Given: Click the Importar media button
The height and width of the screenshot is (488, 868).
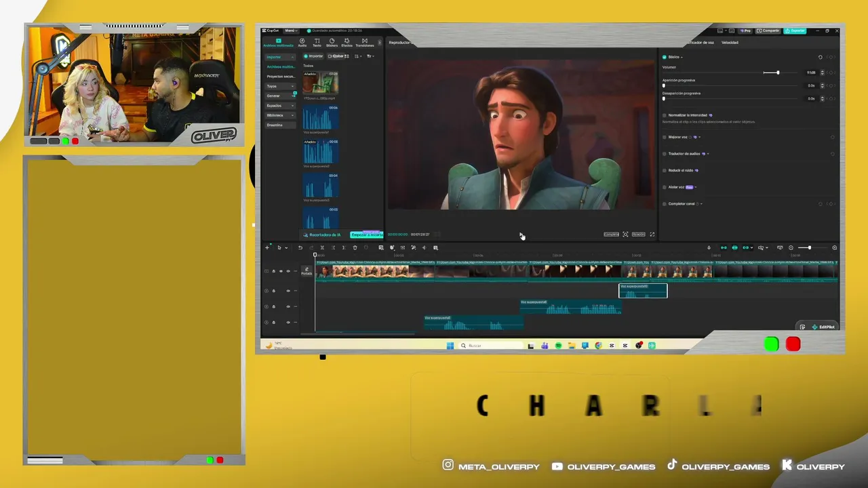Looking at the screenshot, I should click(314, 56).
